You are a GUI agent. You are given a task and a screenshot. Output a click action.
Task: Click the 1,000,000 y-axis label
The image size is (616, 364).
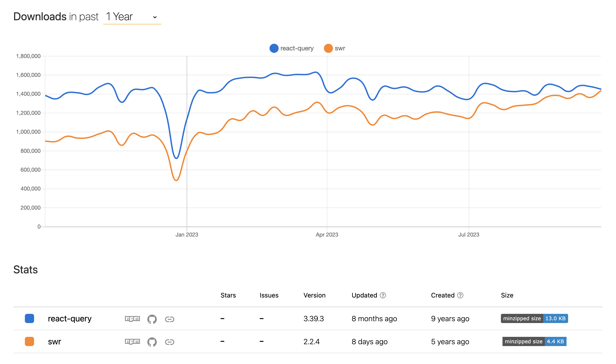click(x=28, y=132)
